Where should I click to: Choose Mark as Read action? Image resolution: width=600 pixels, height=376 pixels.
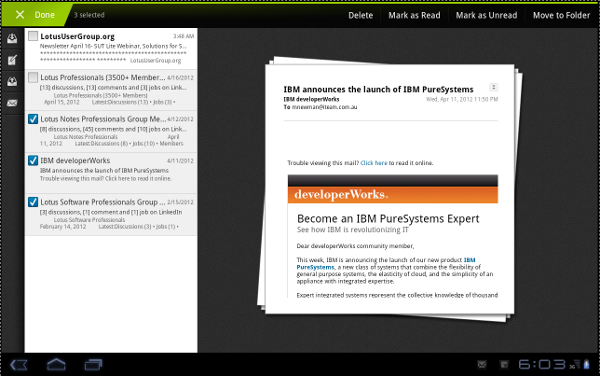pyautogui.click(x=414, y=15)
